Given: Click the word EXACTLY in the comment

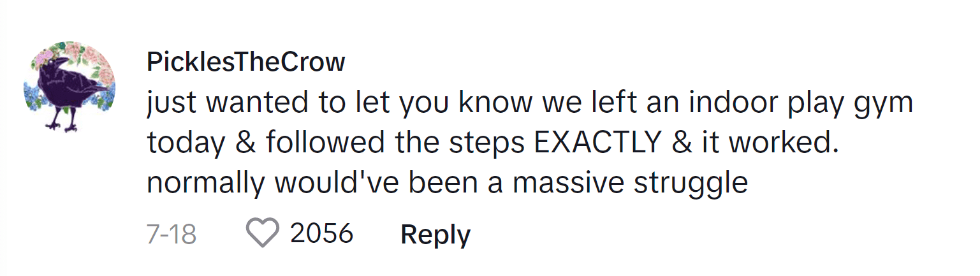Looking at the screenshot, I should point(596,143).
